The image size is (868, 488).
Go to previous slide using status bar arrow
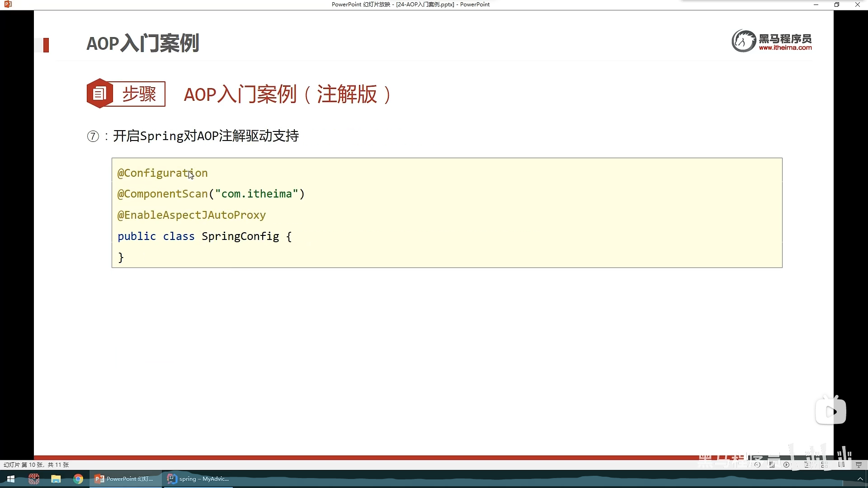click(757, 465)
